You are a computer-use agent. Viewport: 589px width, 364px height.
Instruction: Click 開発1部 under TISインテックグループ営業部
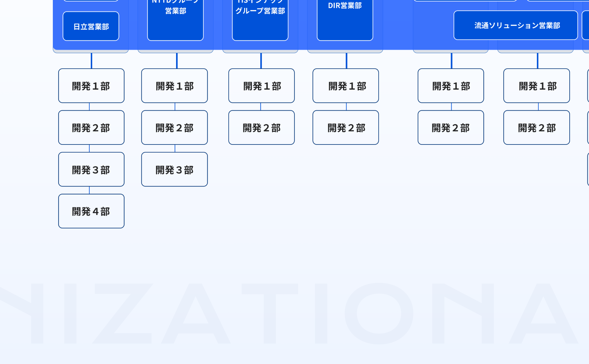point(261,85)
